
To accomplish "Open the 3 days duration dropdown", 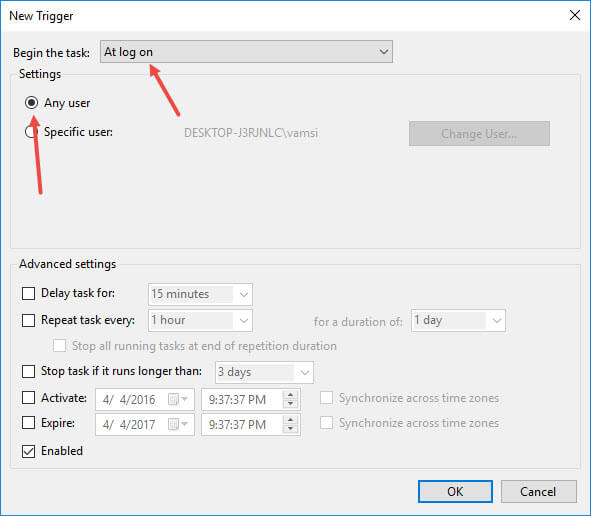I will 264,372.
